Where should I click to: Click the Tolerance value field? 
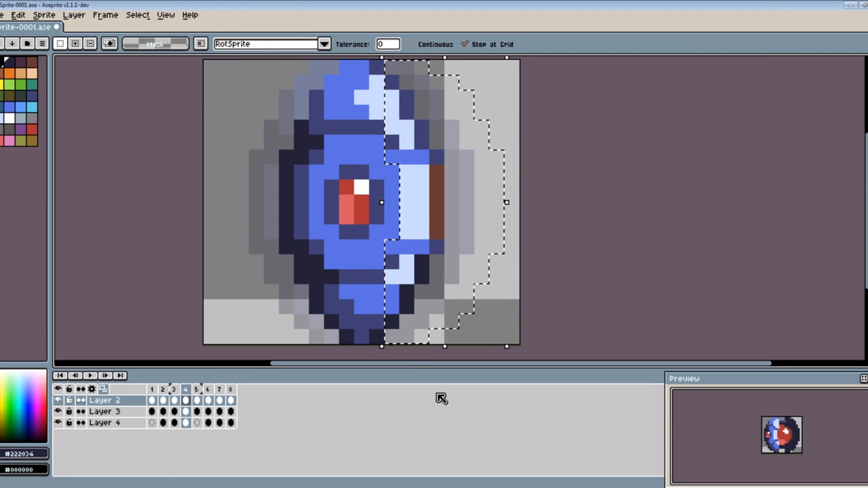tap(388, 44)
